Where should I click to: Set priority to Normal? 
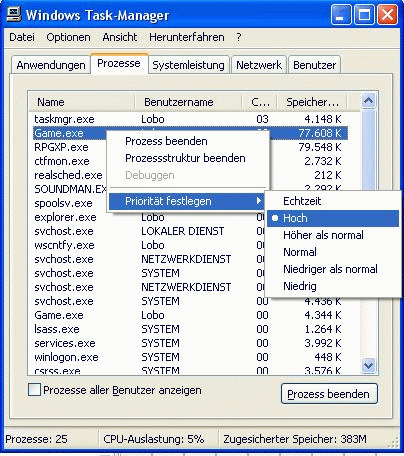[333, 252]
